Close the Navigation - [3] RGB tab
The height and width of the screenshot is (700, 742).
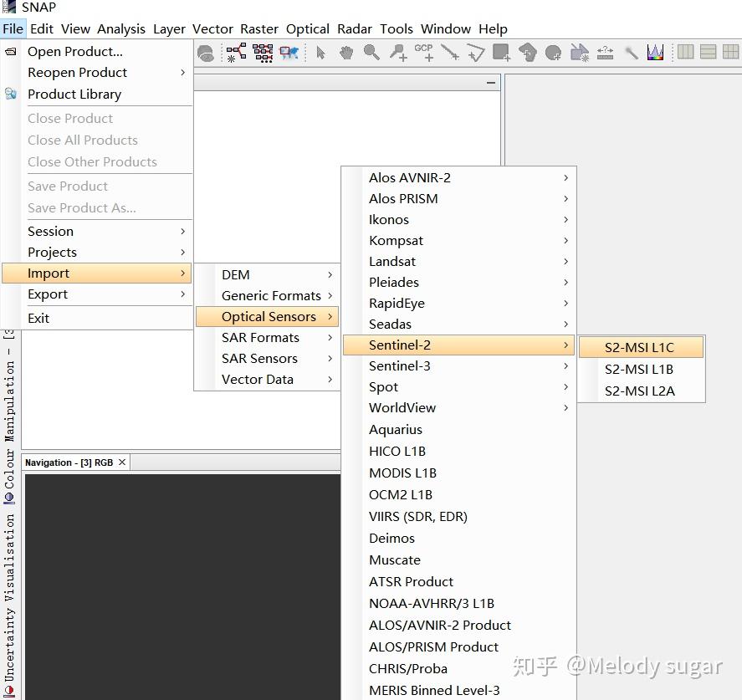[122, 462]
